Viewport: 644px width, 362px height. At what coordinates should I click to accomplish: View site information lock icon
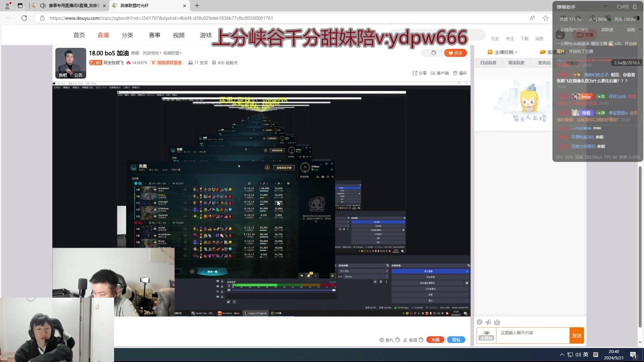coord(42,18)
